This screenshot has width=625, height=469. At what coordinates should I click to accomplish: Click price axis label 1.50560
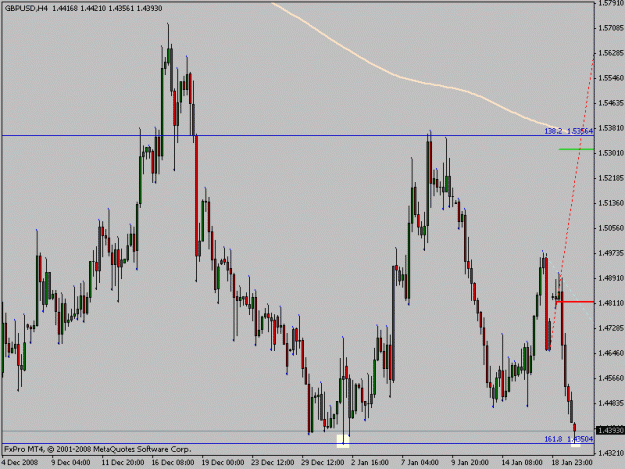[x=611, y=228]
